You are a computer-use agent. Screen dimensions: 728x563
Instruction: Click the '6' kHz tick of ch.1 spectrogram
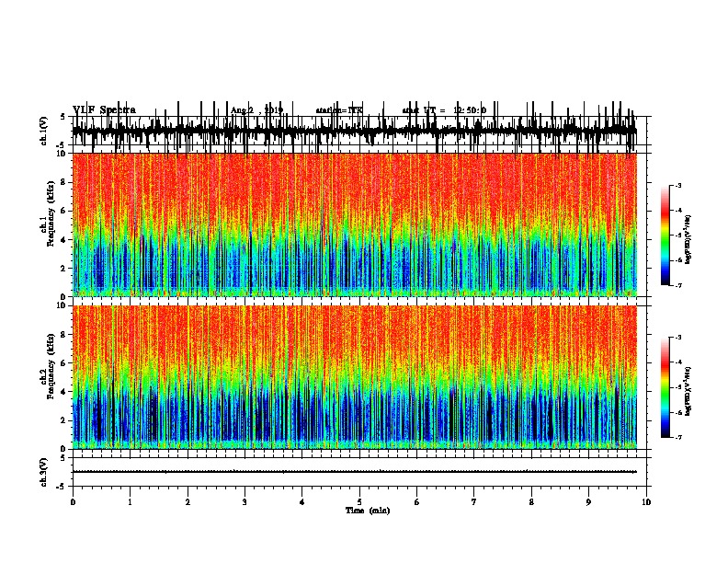click(x=64, y=211)
